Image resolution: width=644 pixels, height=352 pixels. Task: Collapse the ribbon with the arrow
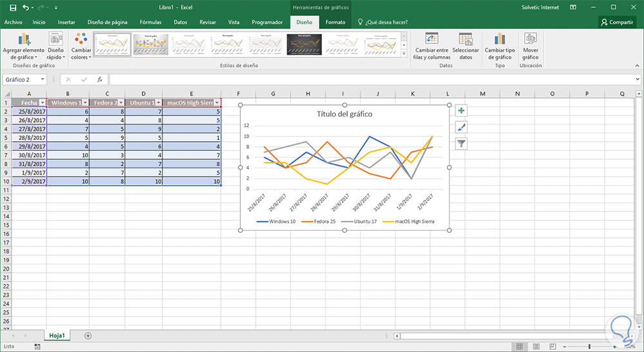point(637,65)
